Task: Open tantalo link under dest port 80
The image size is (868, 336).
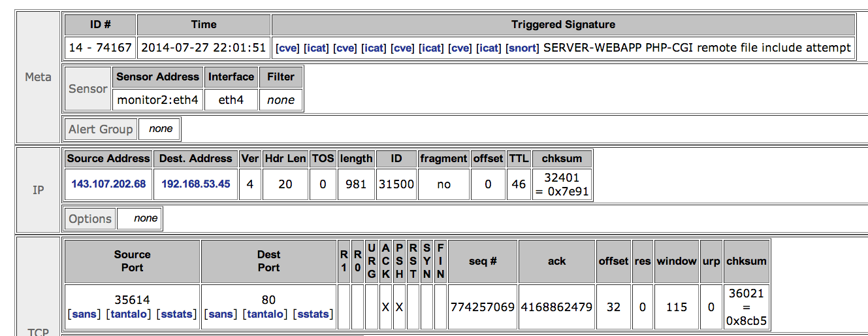Action: pos(266,314)
